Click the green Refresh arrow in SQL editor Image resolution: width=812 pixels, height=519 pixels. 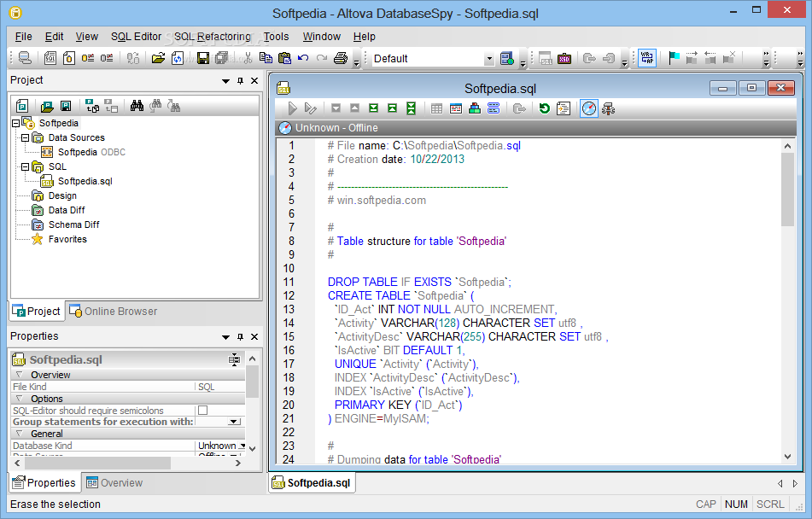[x=544, y=108]
